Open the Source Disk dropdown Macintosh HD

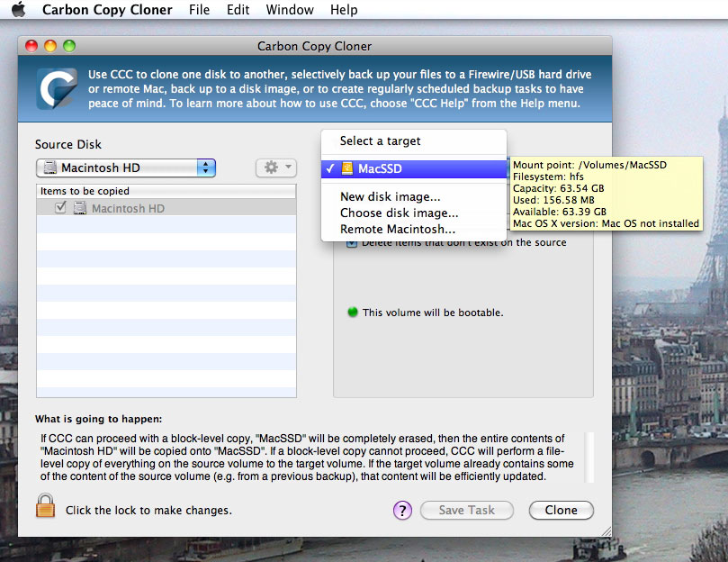(126, 168)
